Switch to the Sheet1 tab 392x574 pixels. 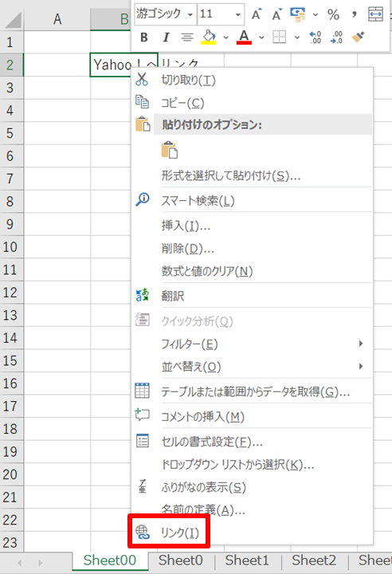pyautogui.click(x=247, y=560)
